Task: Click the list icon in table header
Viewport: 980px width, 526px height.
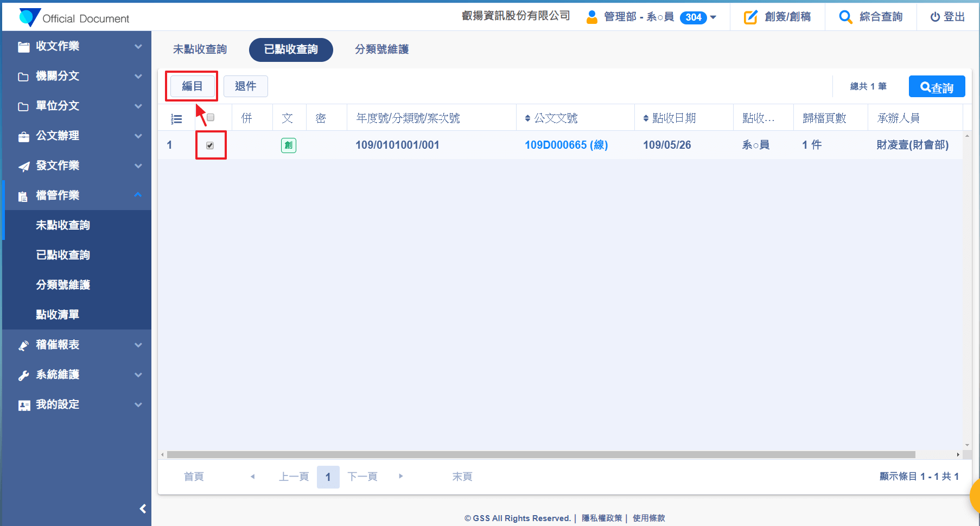Action: 176,119
